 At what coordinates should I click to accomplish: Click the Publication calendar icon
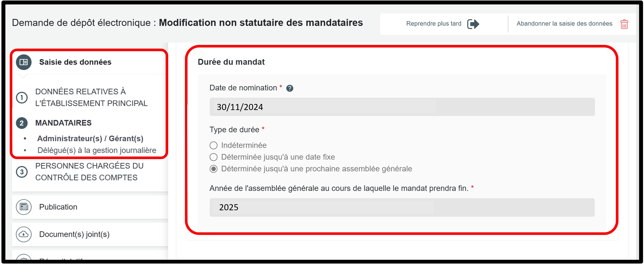(23, 207)
